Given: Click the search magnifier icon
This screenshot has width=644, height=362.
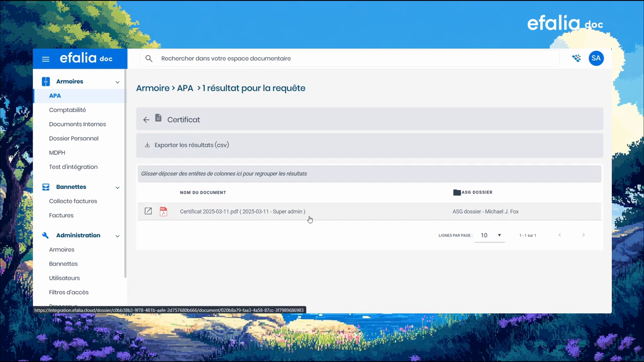Looking at the screenshot, I should pos(149,58).
